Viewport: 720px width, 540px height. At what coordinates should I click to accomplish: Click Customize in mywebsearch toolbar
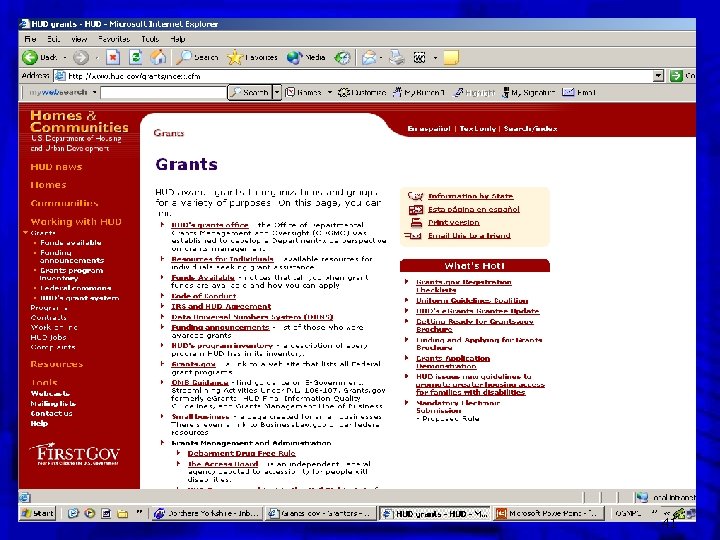362,92
